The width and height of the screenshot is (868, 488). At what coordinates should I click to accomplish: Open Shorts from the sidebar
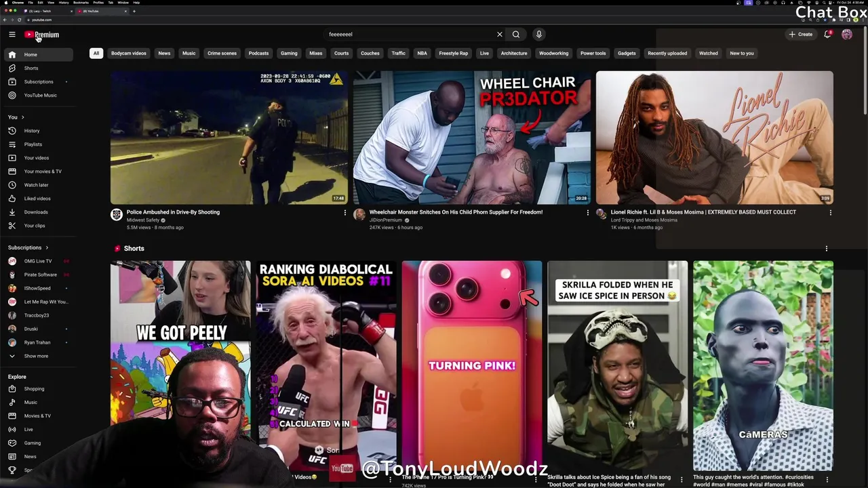(37, 68)
